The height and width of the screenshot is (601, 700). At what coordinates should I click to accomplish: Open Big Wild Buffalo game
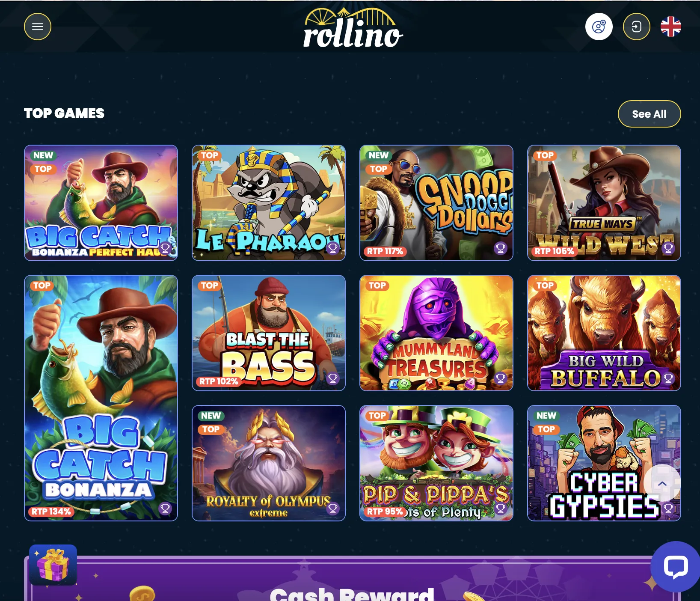(x=604, y=333)
